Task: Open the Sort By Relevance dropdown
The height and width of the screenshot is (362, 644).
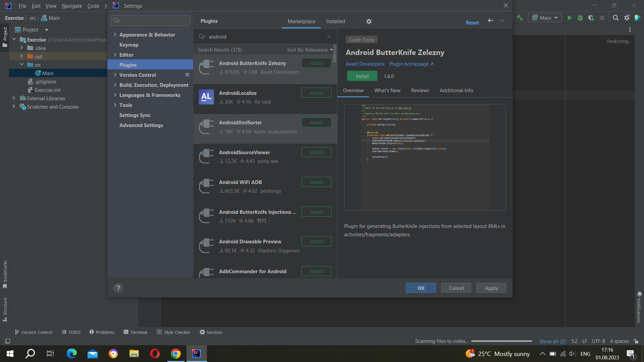Action: (310, 50)
